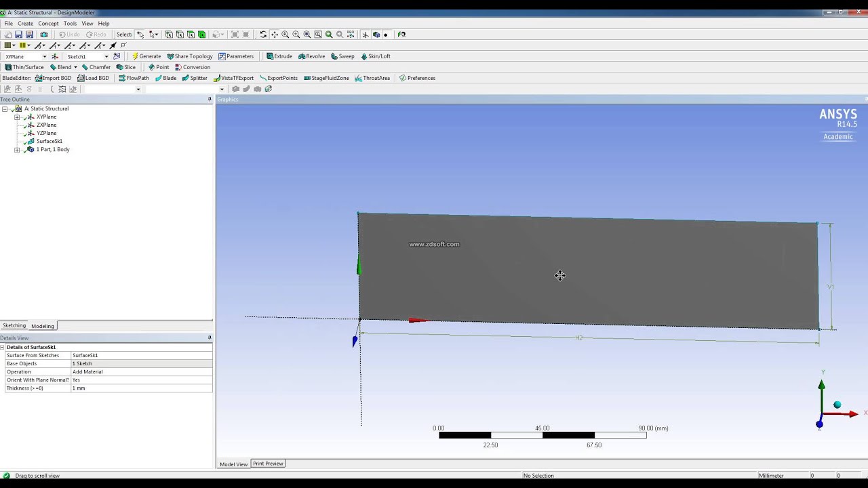Screen dimensions: 868x488
Task: Click the Import BGD button
Action: pos(53,78)
